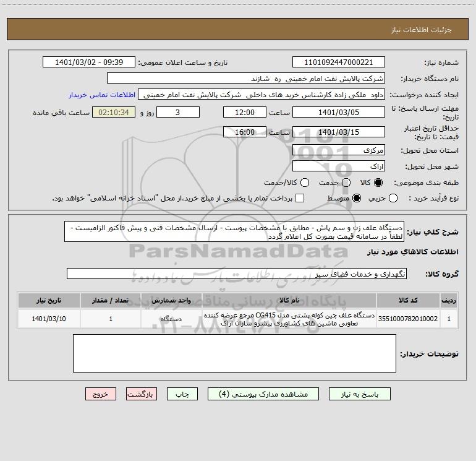476x461 pixels.
Task: Click the row number cell 1
Action: coord(449,319)
